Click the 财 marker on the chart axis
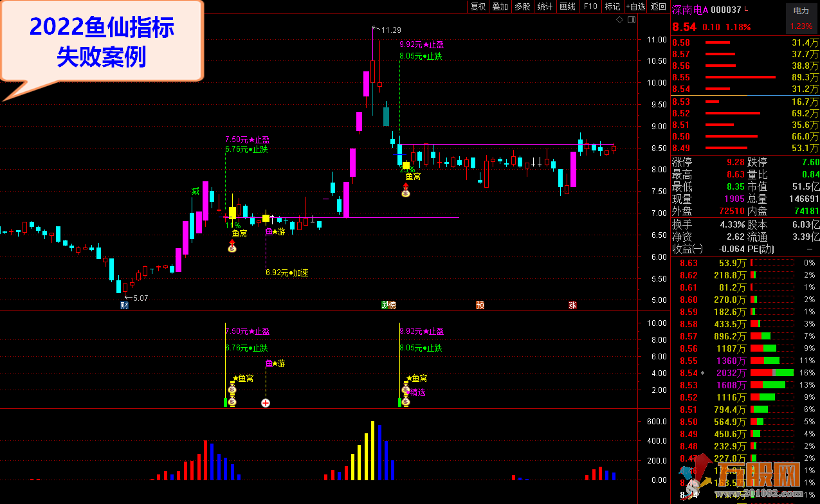The width and height of the screenshot is (820, 504). click(124, 305)
